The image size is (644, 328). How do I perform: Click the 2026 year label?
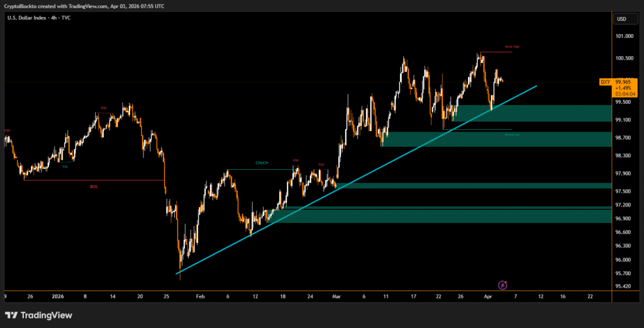(x=58, y=295)
